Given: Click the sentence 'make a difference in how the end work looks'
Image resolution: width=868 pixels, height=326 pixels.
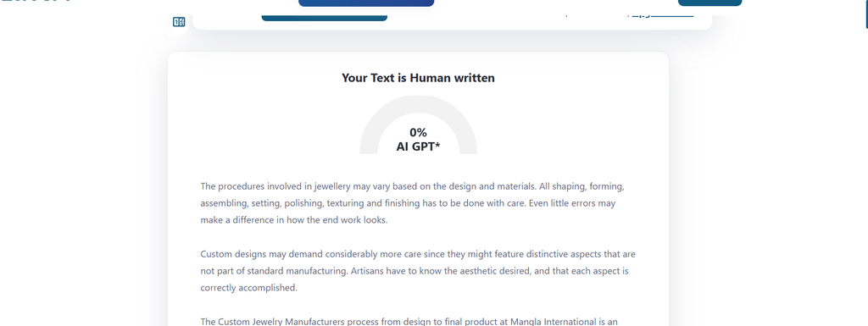Looking at the screenshot, I should pos(294,220).
